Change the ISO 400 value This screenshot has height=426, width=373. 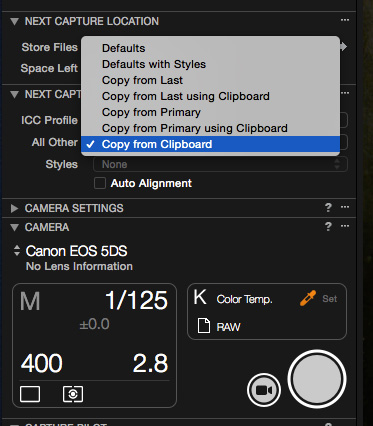point(42,363)
